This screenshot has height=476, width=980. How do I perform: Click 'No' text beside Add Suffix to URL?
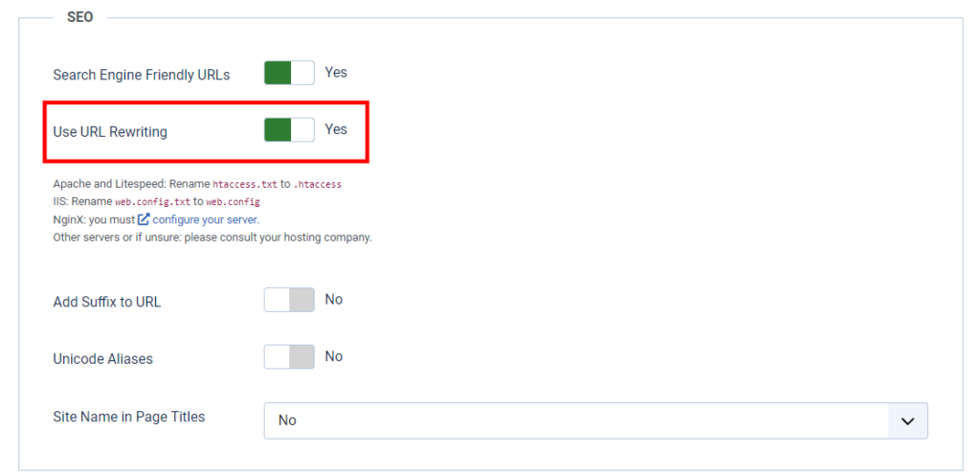pyautogui.click(x=333, y=300)
